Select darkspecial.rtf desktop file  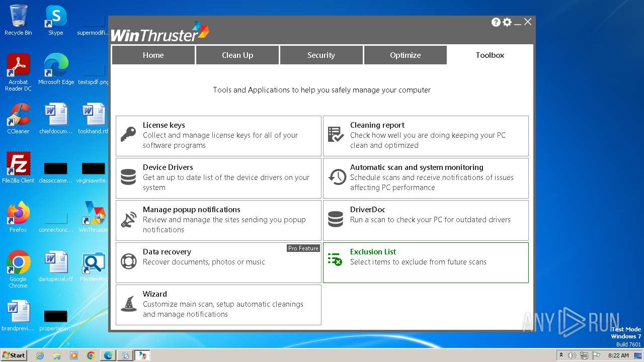tap(56, 266)
